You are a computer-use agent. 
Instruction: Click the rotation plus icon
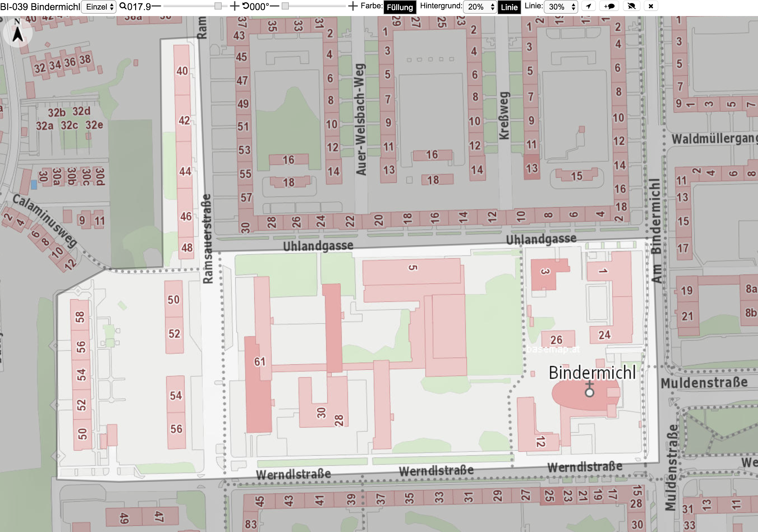pyautogui.click(x=353, y=6)
